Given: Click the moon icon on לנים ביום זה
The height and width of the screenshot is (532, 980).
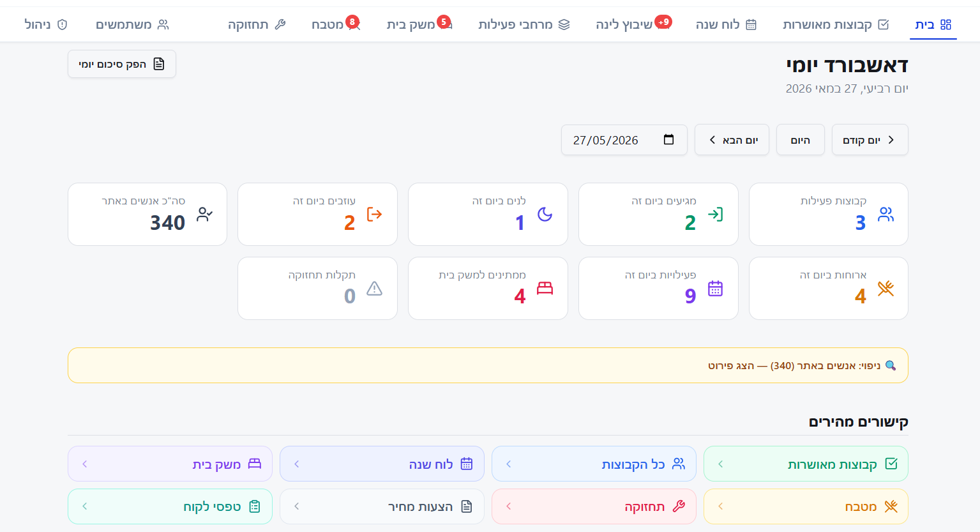Looking at the screenshot, I should [545, 215].
